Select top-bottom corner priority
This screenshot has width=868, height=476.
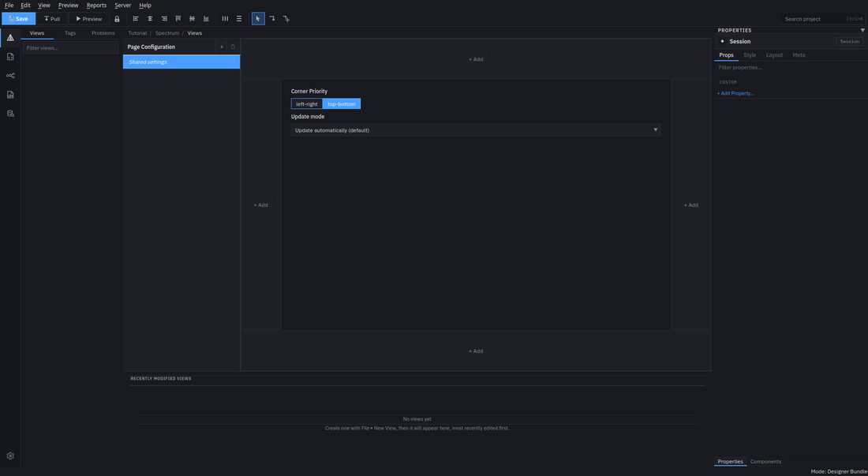[342, 104]
